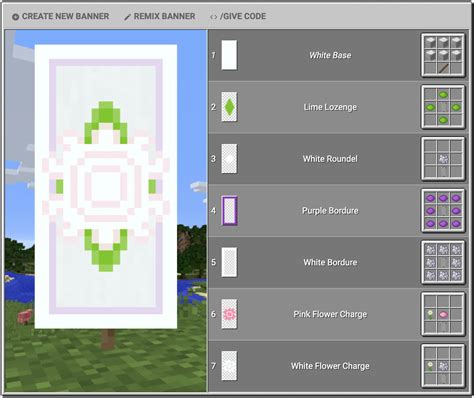Select the Lime Lozenge pattern thumbnail
Viewport: 474px width, 398px height.
pos(229,107)
